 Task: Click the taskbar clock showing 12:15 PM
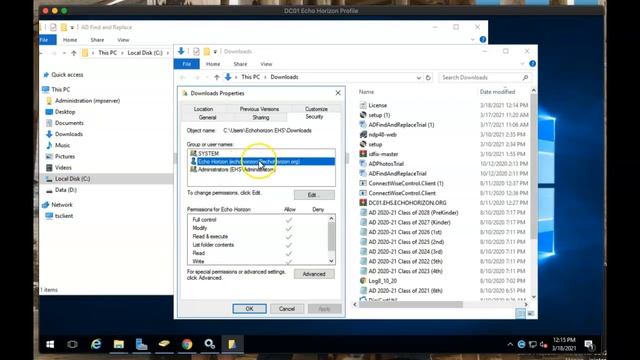point(564,344)
